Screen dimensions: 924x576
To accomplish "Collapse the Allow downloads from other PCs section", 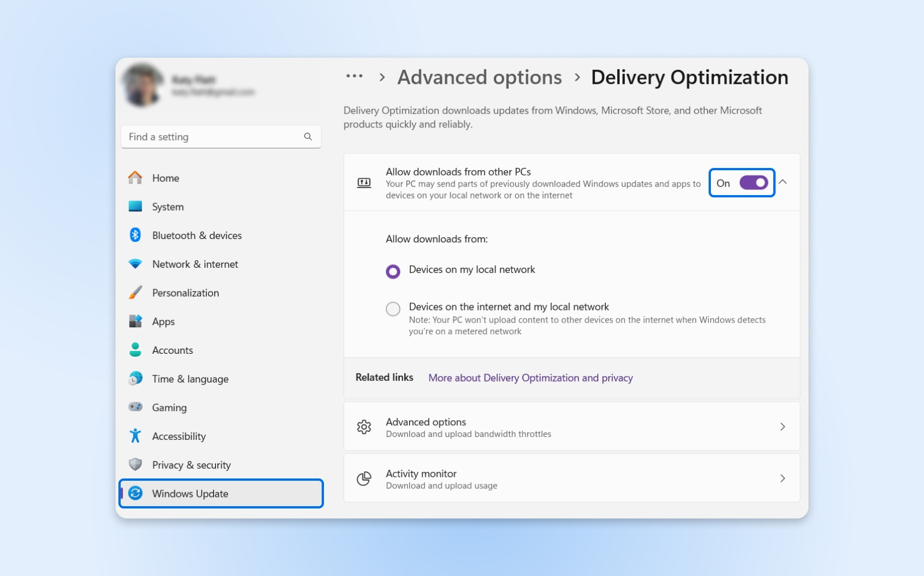I will coord(784,182).
